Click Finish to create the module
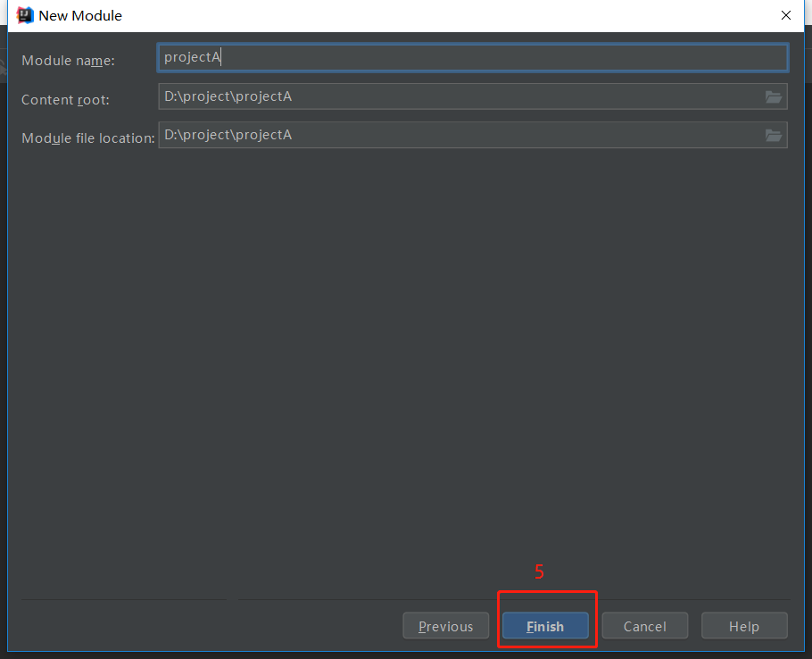Image resolution: width=812 pixels, height=659 pixels. (545, 626)
